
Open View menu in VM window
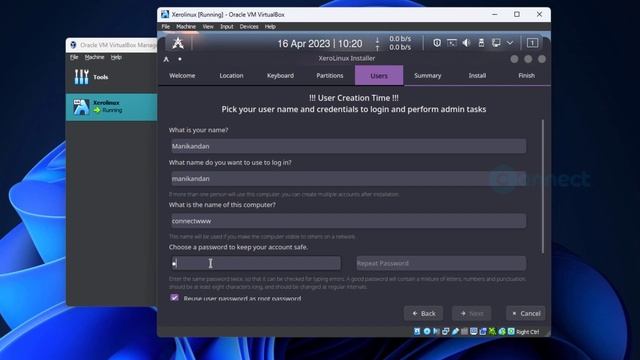(208, 27)
